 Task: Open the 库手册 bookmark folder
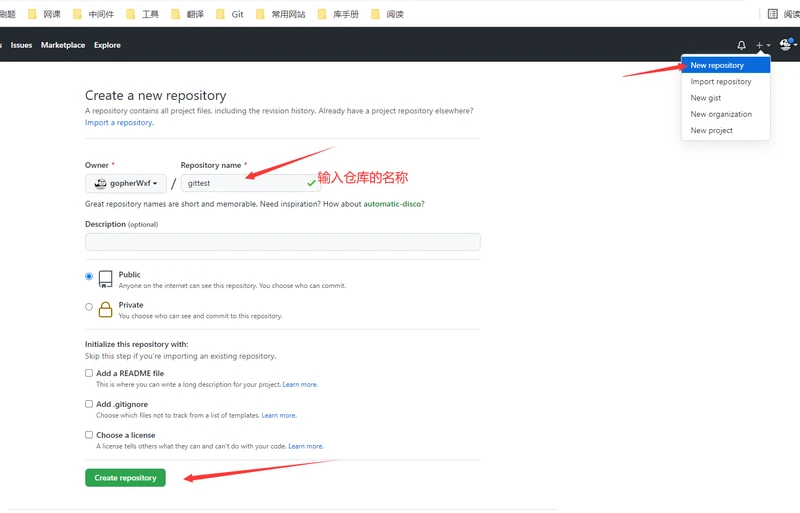tap(338, 14)
